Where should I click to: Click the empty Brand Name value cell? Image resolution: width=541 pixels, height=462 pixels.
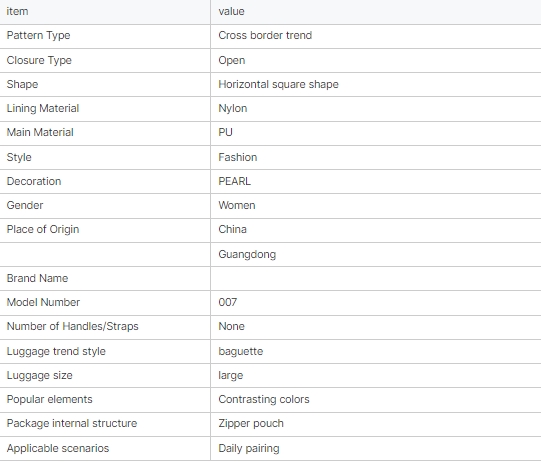376,278
